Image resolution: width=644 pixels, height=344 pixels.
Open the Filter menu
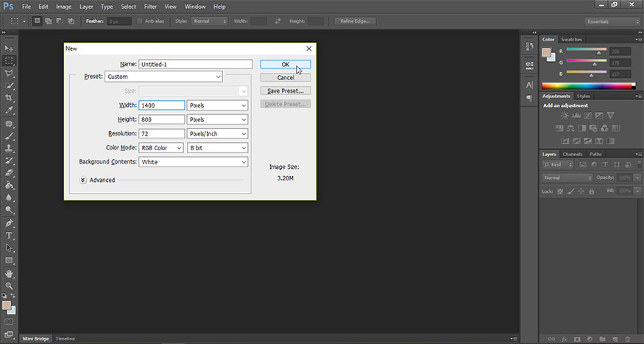pyautogui.click(x=150, y=7)
